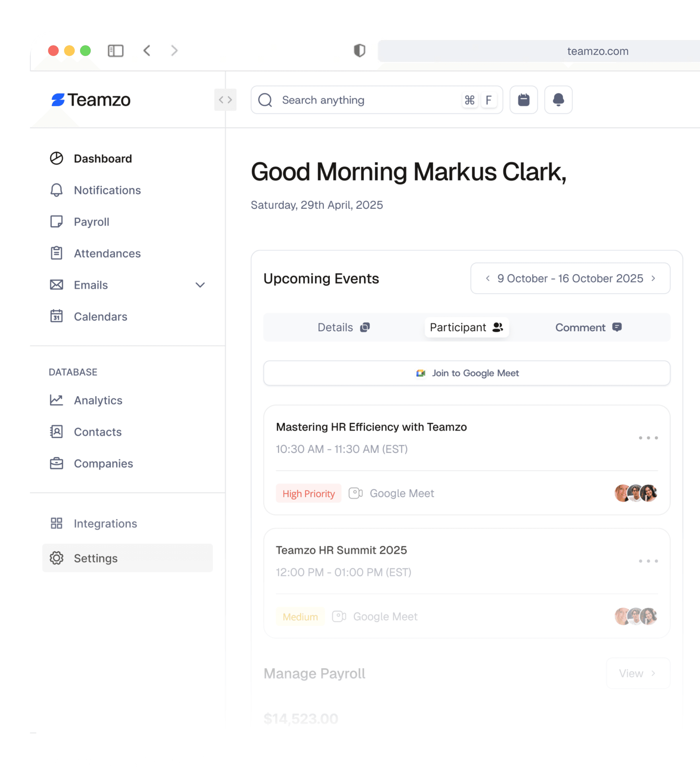Click the Upcoming Events heading
The image size is (700, 782).
pyautogui.click(x=321, y=278)
